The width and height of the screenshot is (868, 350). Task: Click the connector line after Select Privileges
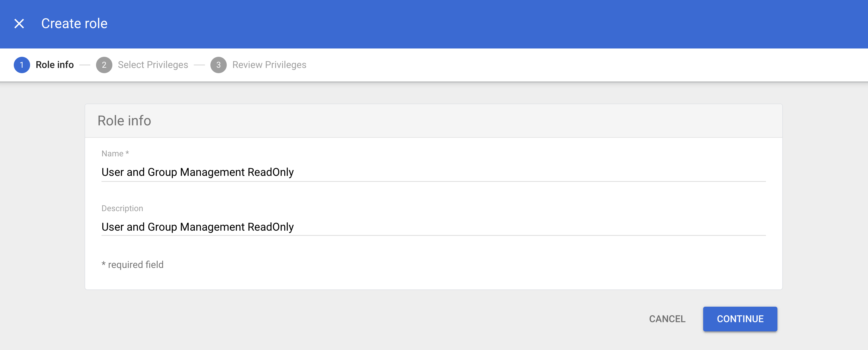pos(199,65)
